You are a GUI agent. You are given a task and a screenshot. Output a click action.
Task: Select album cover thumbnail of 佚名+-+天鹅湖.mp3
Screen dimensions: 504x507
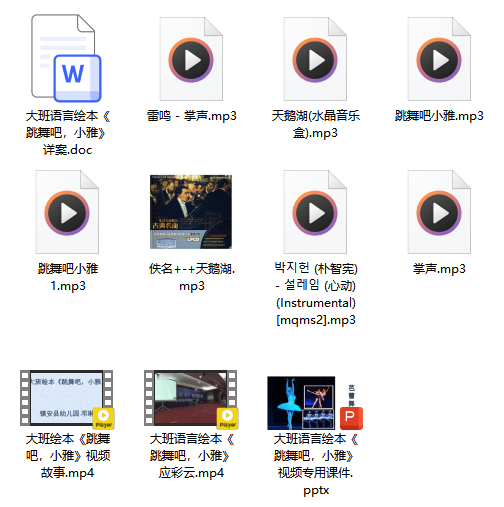coord(191,212)
